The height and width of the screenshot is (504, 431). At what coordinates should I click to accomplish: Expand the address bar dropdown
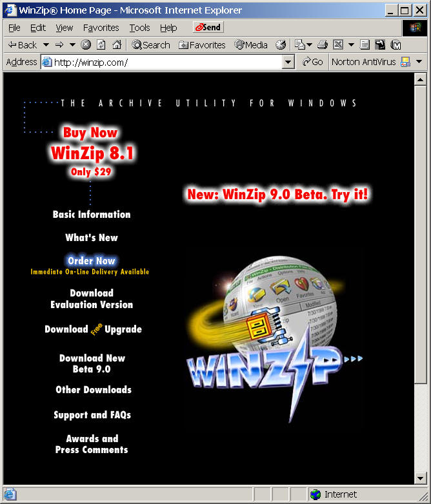(x=288, y=62)
